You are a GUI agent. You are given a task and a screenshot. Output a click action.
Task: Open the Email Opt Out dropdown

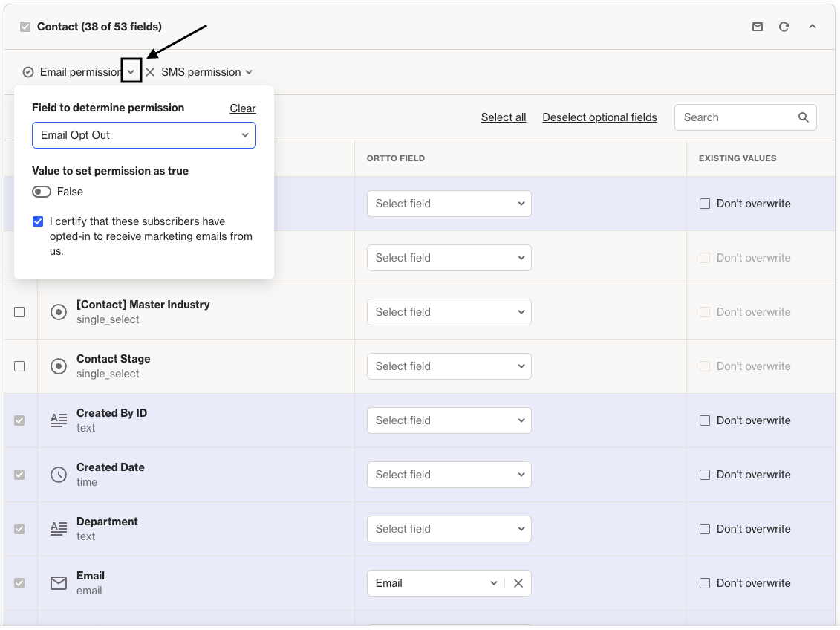144,135
